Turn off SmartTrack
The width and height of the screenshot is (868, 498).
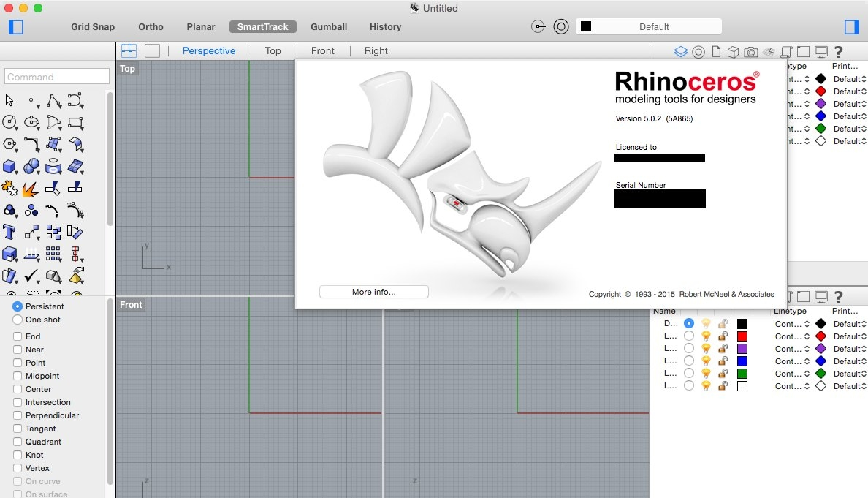click(x=263, y=26)
